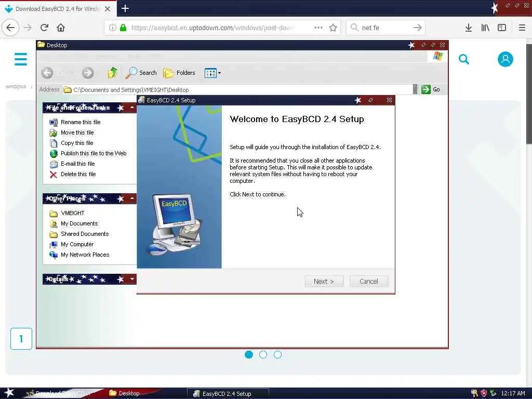
Task: Click Firefox forward arrow button
Action: 28,28
